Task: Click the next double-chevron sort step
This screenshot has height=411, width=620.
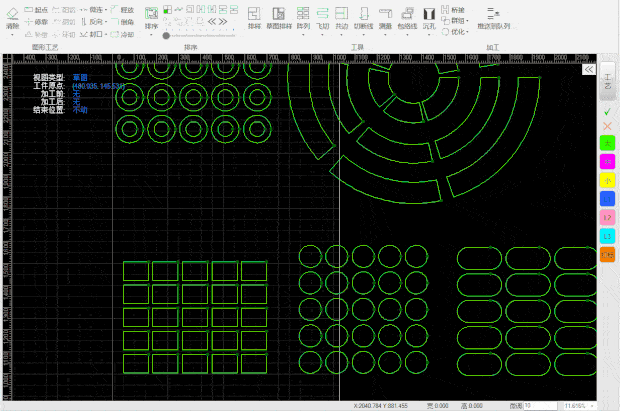Action: click(x=223, y=21)
